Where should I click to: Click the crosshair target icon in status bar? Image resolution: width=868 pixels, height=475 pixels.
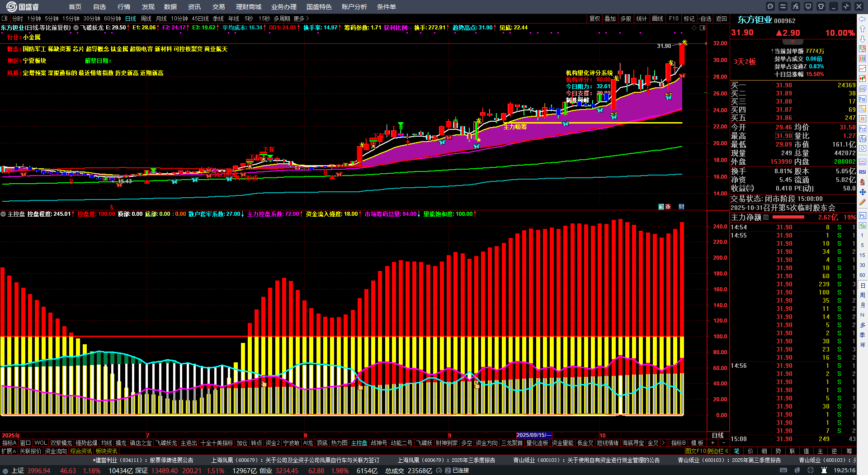(811, 470)
